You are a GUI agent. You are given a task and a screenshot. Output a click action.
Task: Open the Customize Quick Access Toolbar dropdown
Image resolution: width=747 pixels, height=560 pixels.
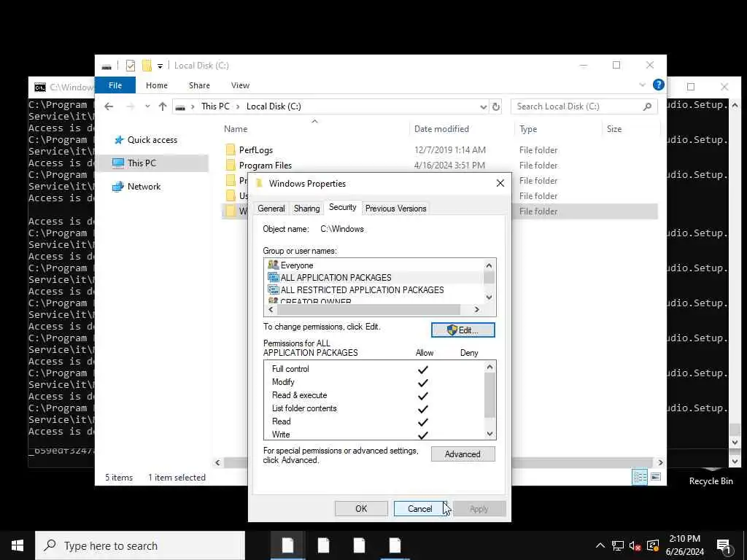point(160,66)
